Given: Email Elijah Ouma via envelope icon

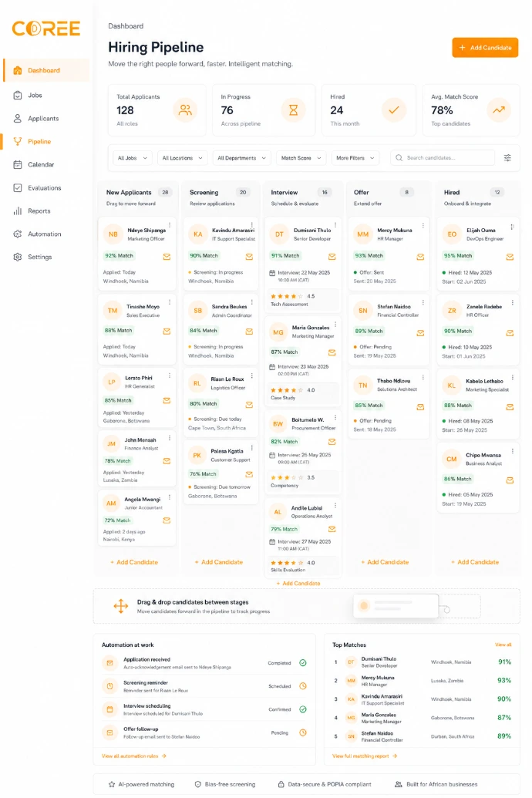Looking at the screenshot, I should (x=510, y=257).
